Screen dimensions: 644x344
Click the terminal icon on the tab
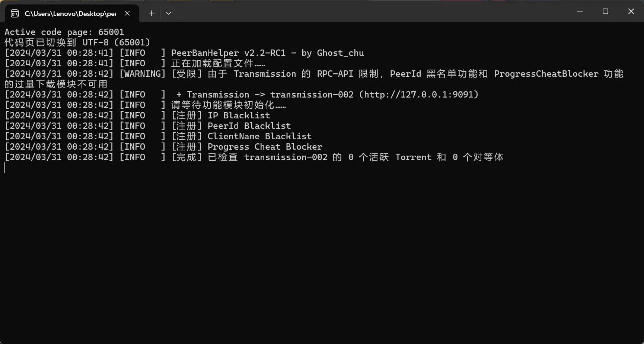point(15,14)
